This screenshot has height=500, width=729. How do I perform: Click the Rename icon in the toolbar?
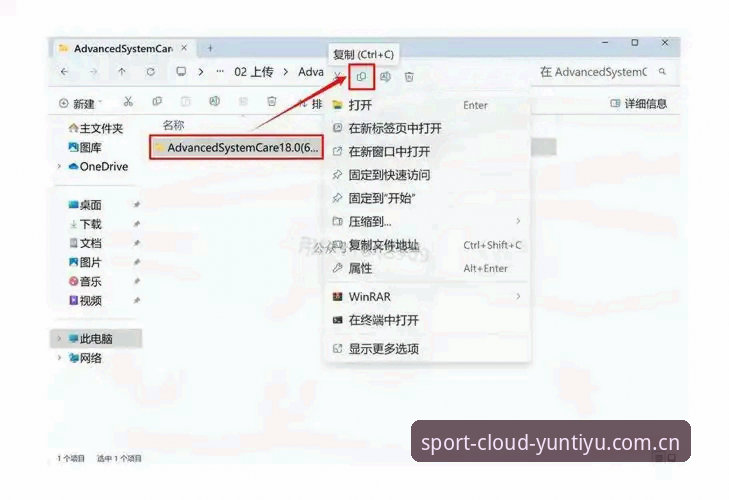[214, 101]
